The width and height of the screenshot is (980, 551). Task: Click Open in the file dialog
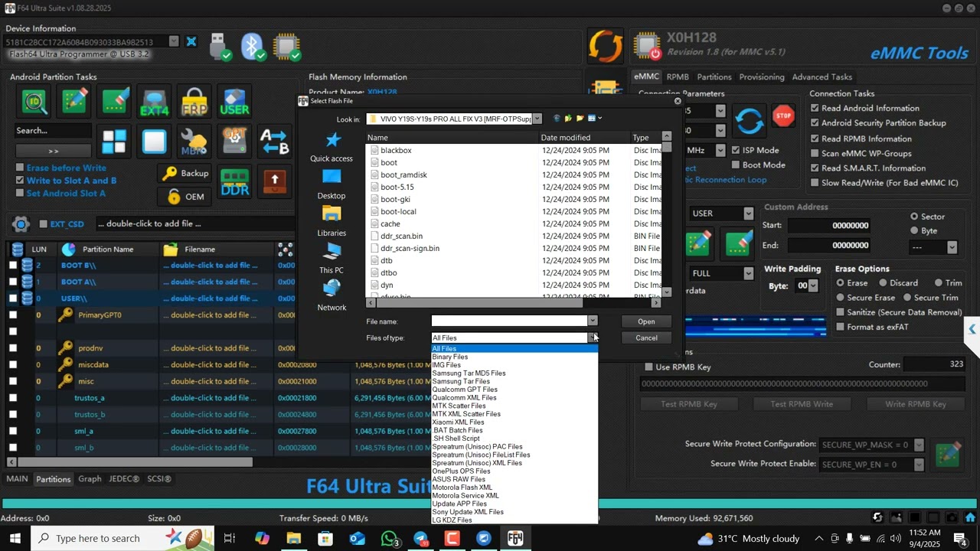pyautogui.click(x=646, y=321)
